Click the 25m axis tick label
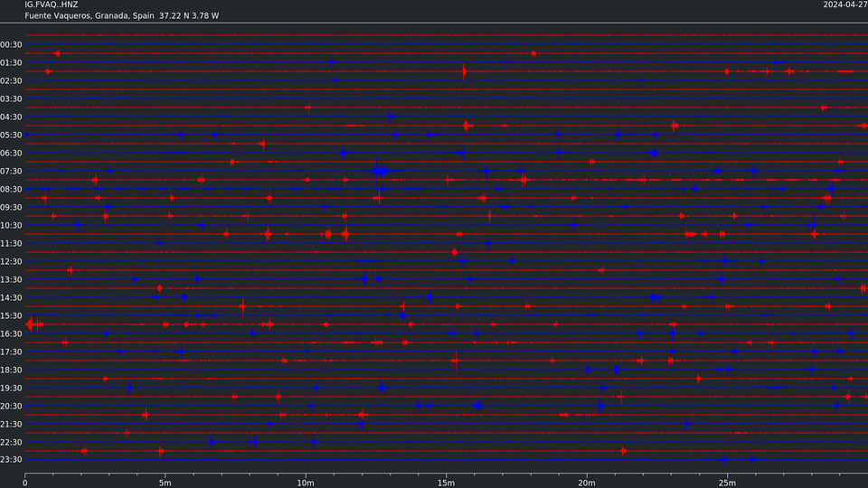 coord(727,483)
